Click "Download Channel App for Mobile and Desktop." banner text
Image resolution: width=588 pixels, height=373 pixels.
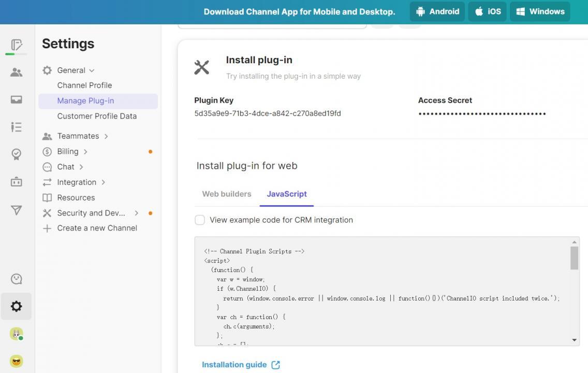click(299, 11)
